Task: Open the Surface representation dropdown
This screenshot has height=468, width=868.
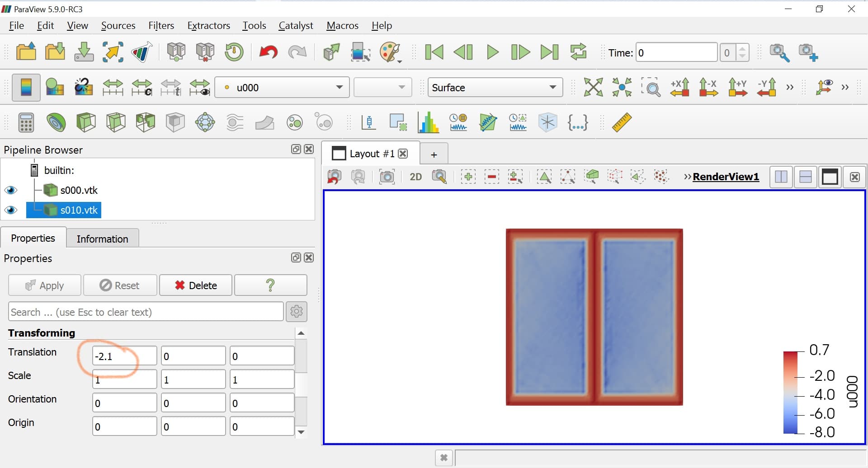Action: click(x=495, y=87)
